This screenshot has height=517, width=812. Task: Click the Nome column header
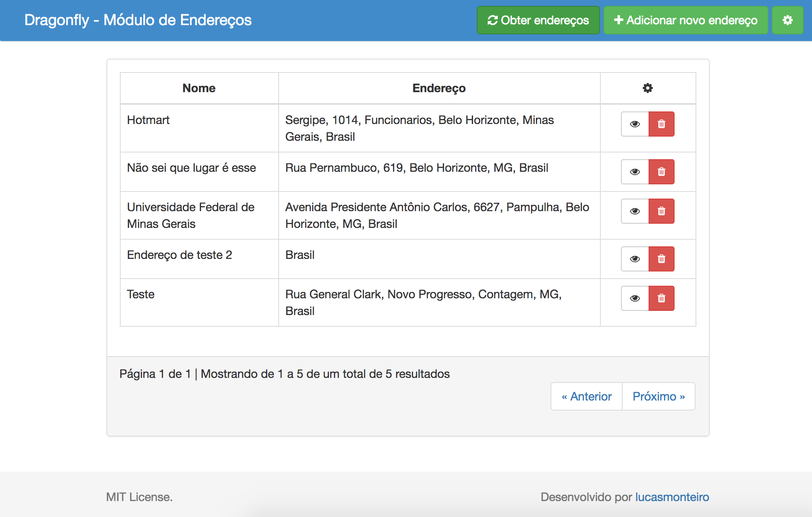[x=199, y=88]
